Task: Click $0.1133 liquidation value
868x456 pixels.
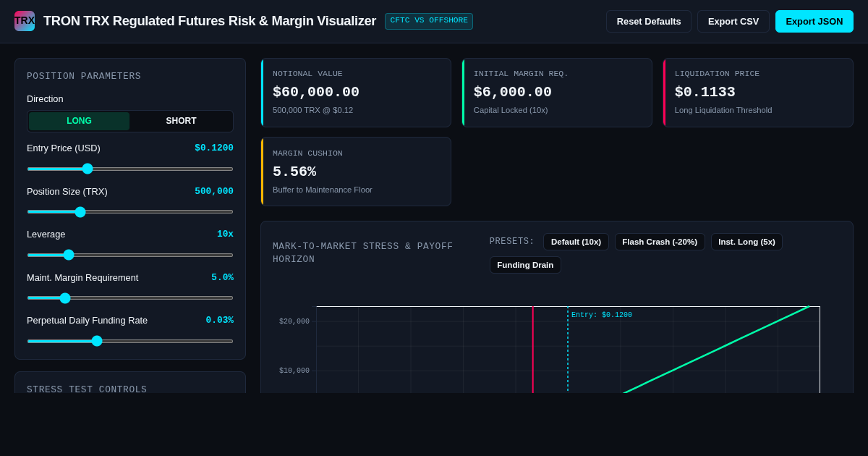Action: [x=705, y=92]
